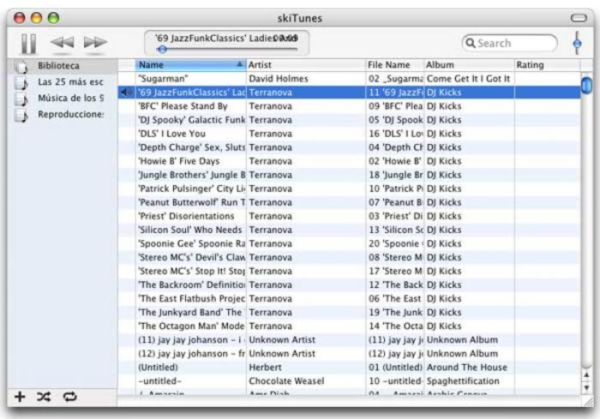Adjust the volume slider knob
This screenshot has height=419, width=600.
[577, 43]
